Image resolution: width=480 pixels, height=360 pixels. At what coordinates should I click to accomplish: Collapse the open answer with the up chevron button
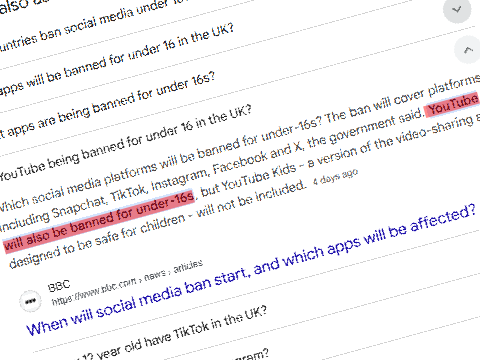(x=468, y=50)
